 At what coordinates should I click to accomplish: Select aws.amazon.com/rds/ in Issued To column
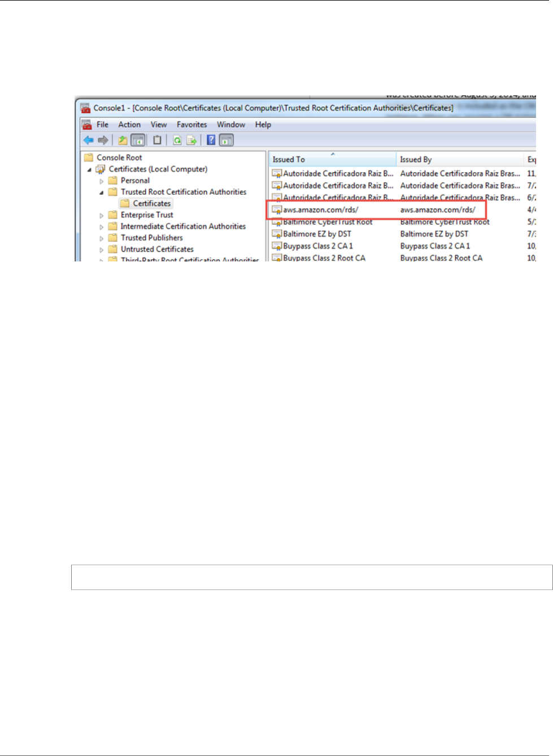321,210
